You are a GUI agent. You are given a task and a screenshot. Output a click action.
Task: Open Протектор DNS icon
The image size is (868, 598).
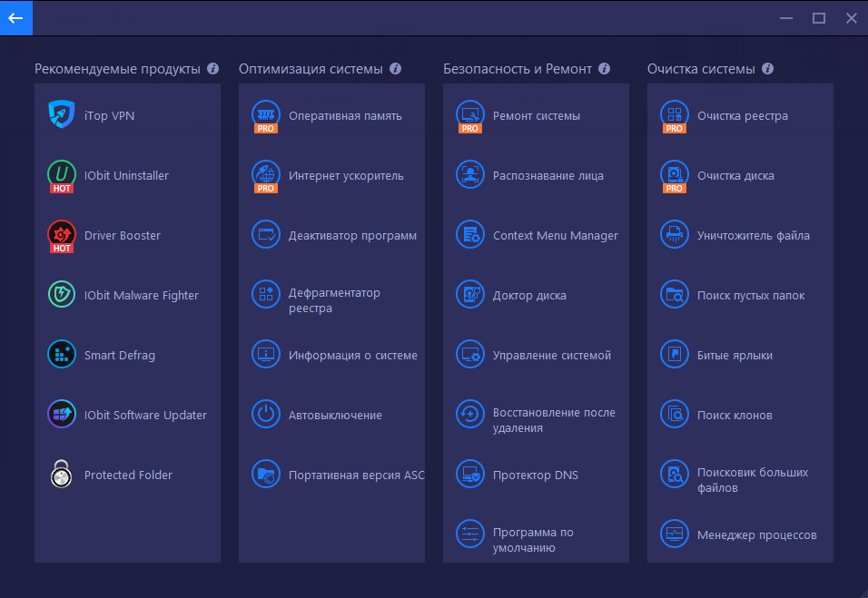[470, 474]
